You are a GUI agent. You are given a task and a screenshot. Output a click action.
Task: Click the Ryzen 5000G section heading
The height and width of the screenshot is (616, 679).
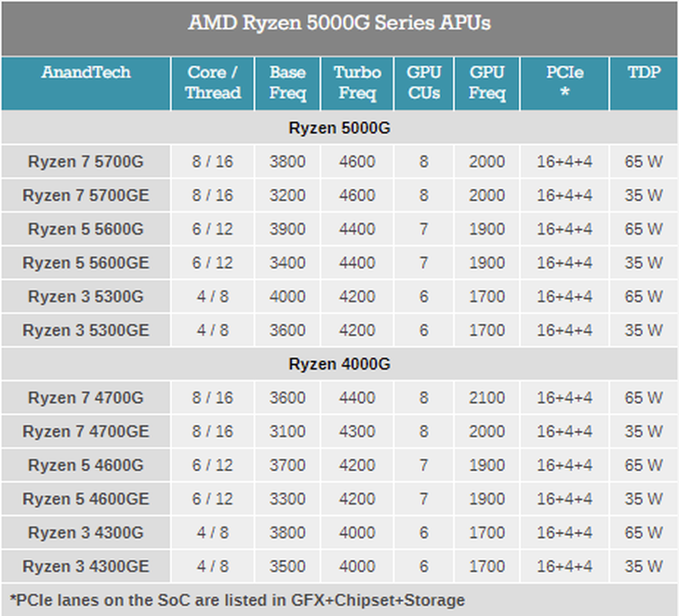coord(339,127)
